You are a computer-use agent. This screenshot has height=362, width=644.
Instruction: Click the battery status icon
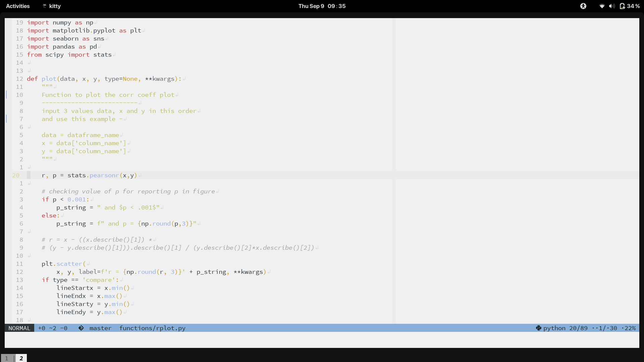tap(622, 6)
